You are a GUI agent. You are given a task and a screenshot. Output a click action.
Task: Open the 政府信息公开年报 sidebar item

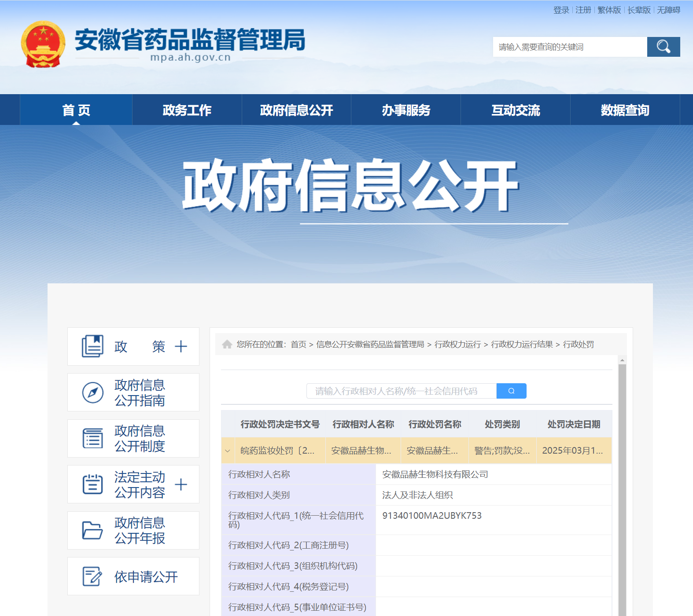coord(133,530)
